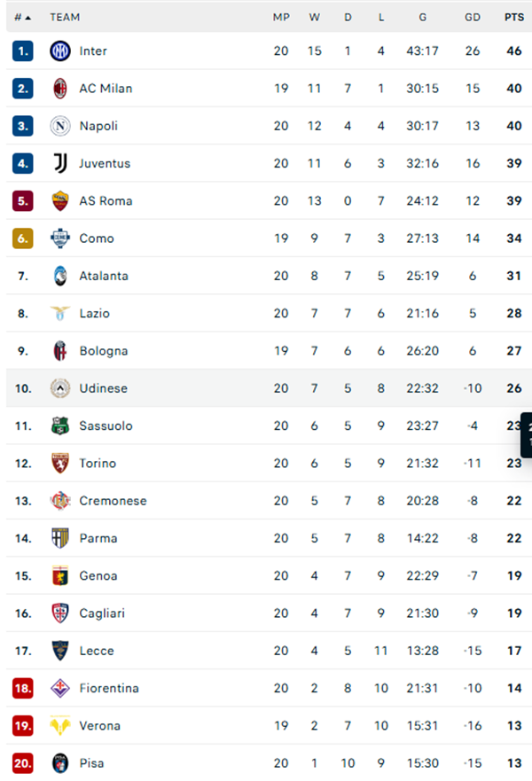The height and width of the screenshot is (781, 532).
Task: Click the Lecce team name
Action: [x=97, y=651]
